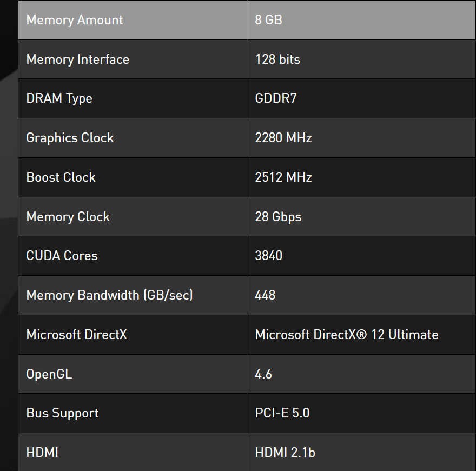Click the 28 Gbps value
The image size is (476, 471).
coord(278,217)
